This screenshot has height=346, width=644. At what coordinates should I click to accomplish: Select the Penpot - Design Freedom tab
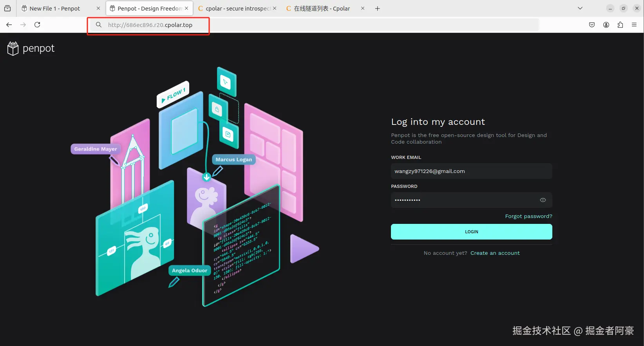tap(149, 8)
